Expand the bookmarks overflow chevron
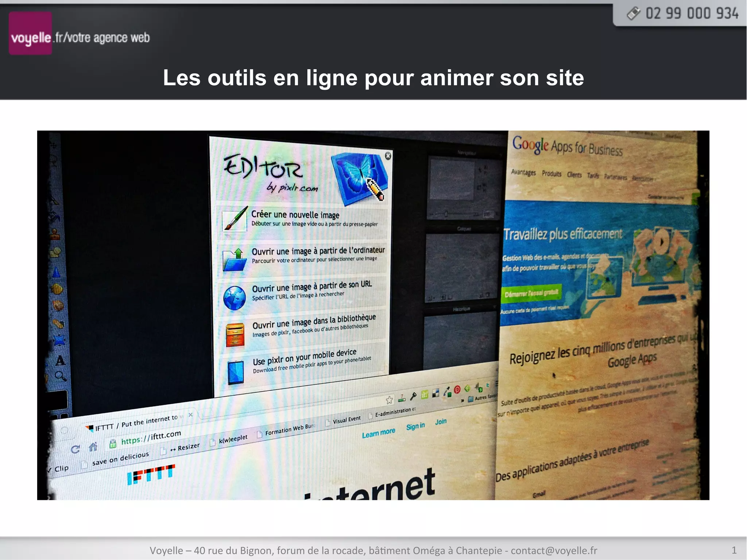 (462, 400)
